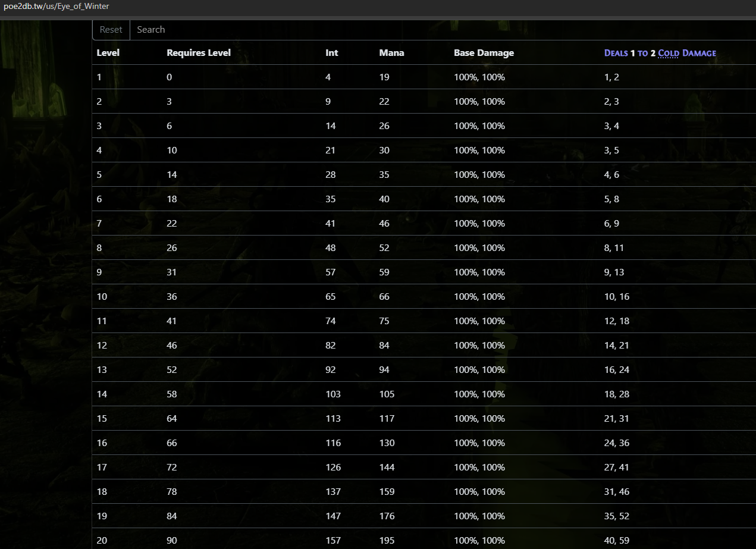The width and height of the screenshot is (756, 549).
Task: Click Mana value 130
Action: pos(387,443)
